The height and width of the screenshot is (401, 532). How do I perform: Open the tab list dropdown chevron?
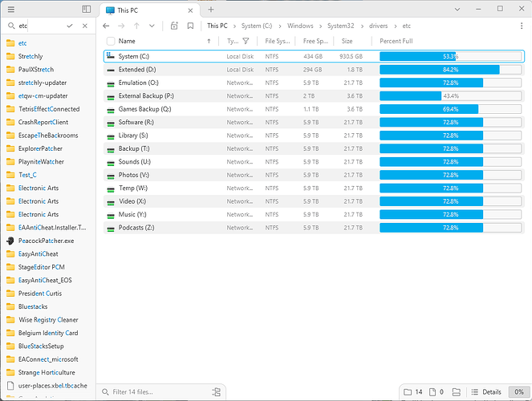(x=457, y=10)
